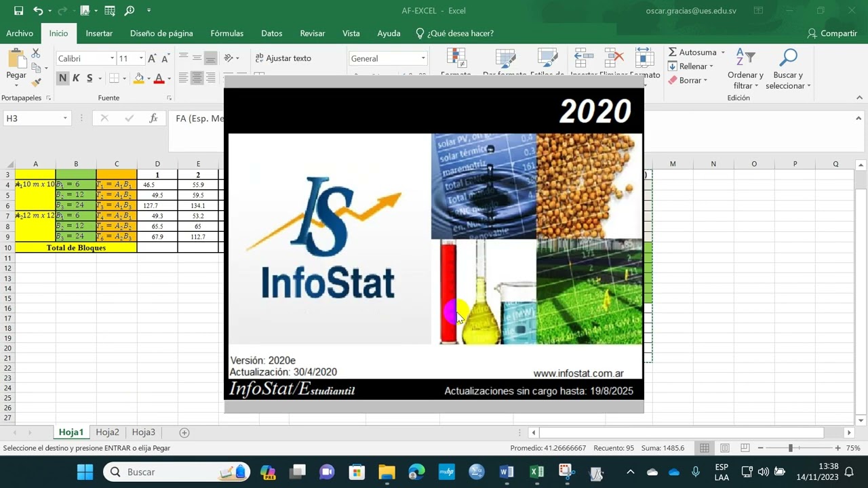Click the ¿Qué desea hacer? search box
Screen dimensions: 868x488
click(454, 33)
